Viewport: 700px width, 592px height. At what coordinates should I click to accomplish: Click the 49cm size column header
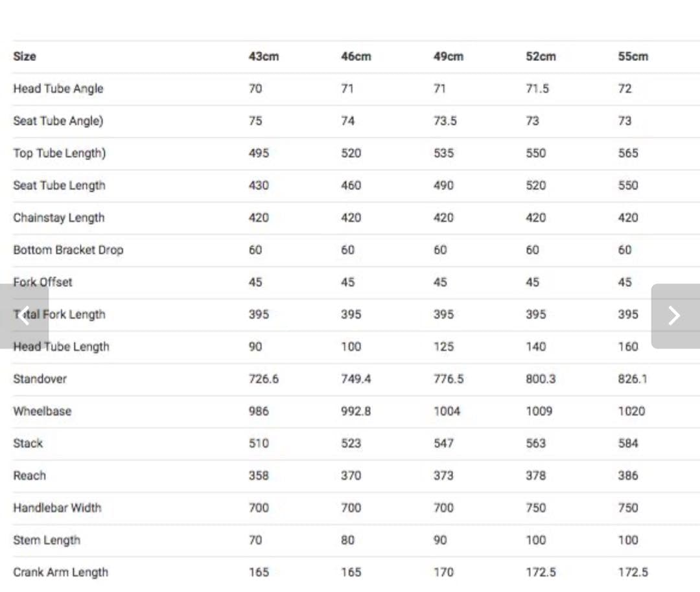[x=449, y=56]
